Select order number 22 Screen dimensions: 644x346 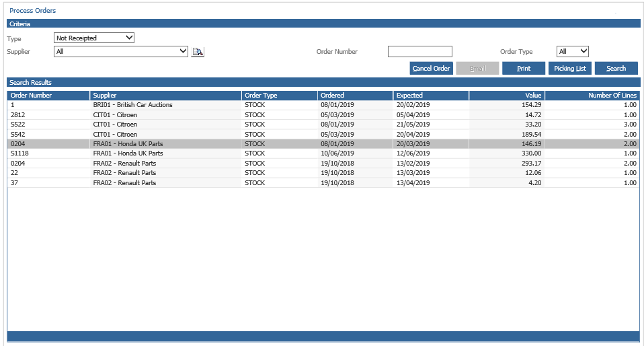[323, 173]
